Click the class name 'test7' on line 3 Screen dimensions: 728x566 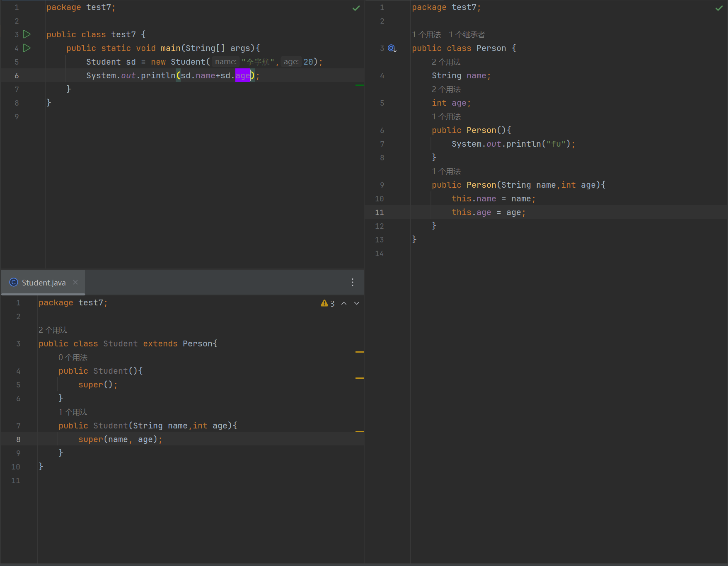[x=123, y=34]
